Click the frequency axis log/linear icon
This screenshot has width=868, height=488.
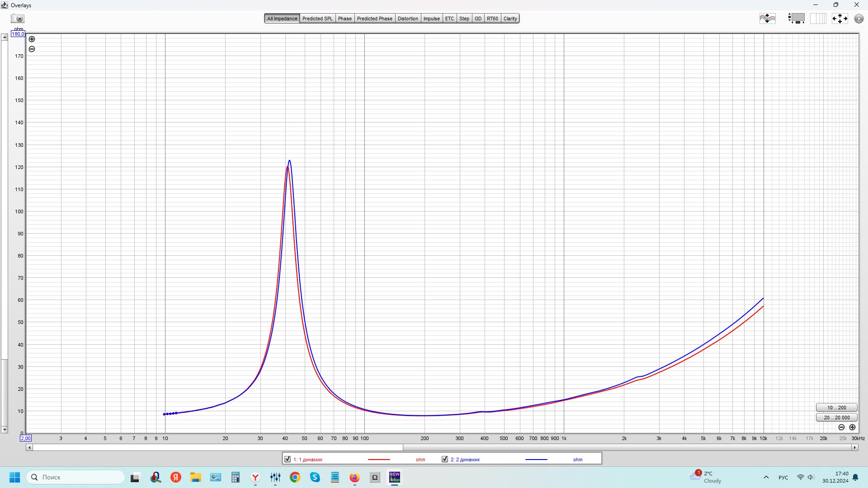click(818, 19)
